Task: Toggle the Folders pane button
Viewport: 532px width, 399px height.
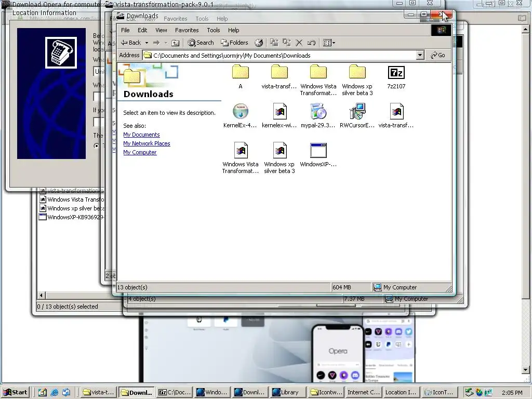Action: pyautogui.click(x=234, y=43)
